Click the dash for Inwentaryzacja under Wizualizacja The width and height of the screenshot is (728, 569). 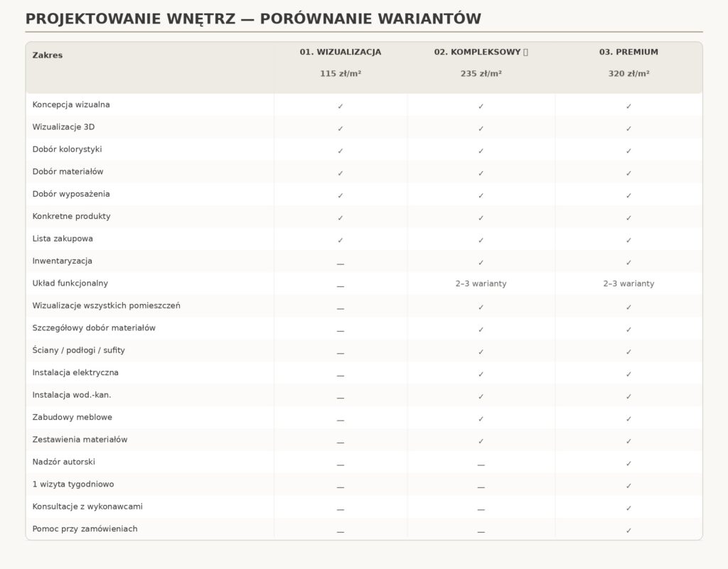tap(341, 264)
